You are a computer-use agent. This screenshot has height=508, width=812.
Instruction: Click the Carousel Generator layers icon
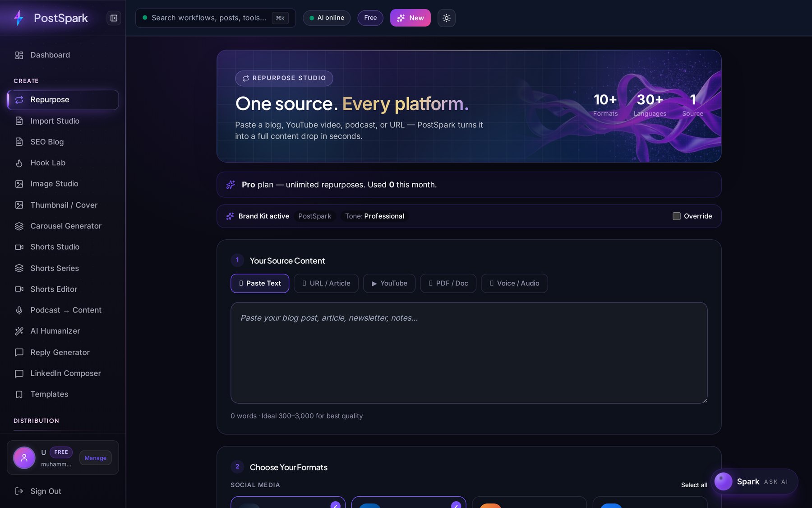[x=19, y=226]
